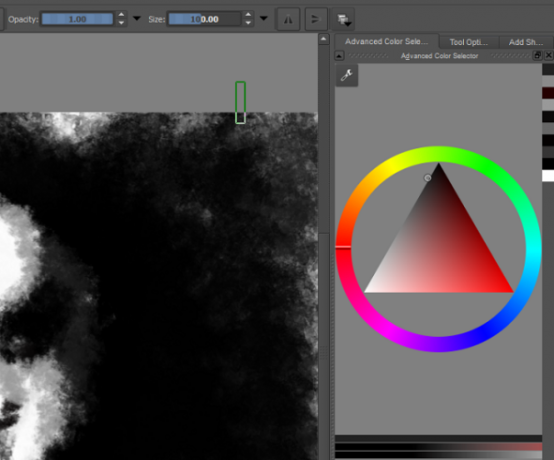Float the Advanced Color Selector docker

pos(537,55)
